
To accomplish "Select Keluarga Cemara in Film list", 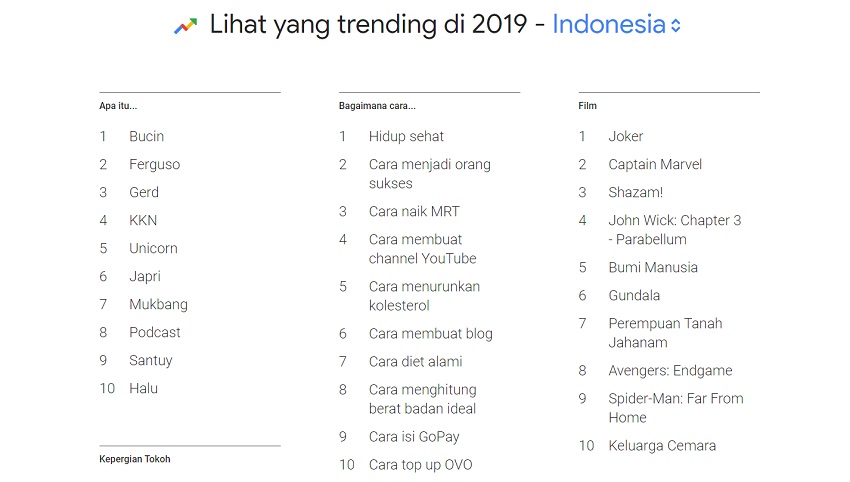I will click(x=662, y=445).
